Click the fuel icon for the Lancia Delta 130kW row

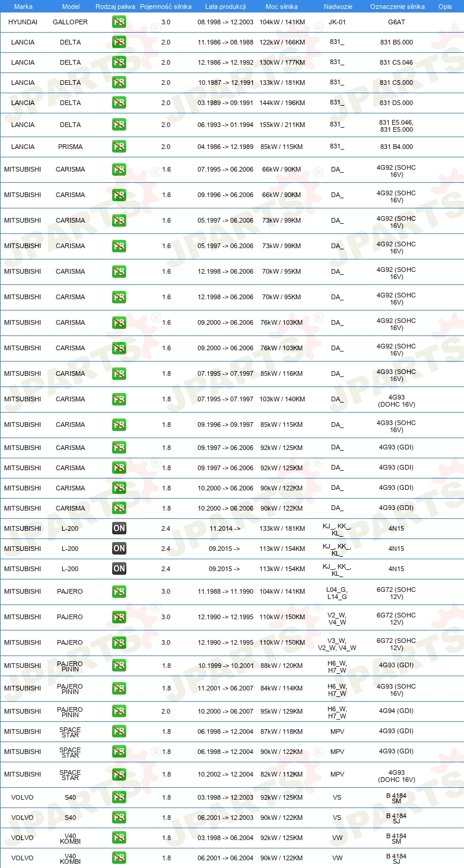[119, 62]
